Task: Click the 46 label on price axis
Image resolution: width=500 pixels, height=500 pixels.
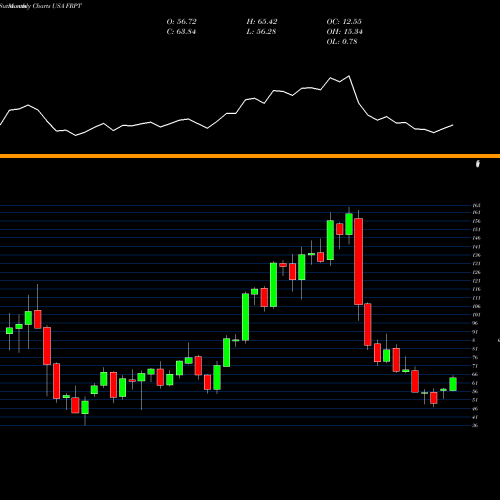Action: (x=475, y=409)
